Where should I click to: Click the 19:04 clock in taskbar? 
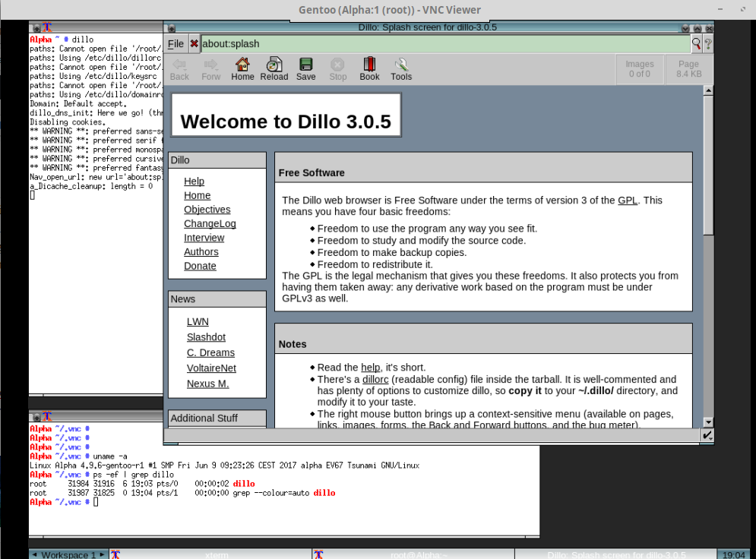[x=733, y=555]
